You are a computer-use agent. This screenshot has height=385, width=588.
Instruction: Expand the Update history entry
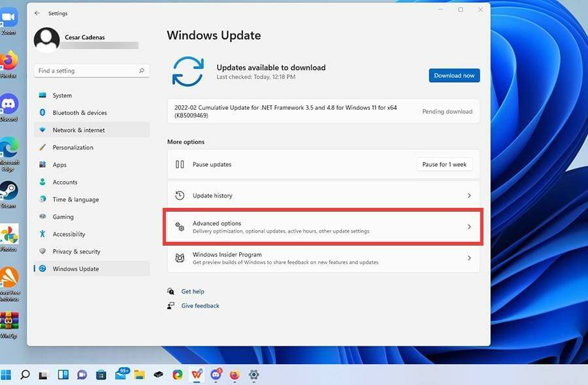coord(468,195)
